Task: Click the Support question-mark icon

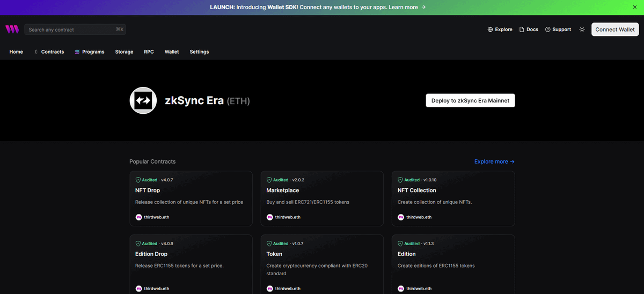Action: point(547,30)
